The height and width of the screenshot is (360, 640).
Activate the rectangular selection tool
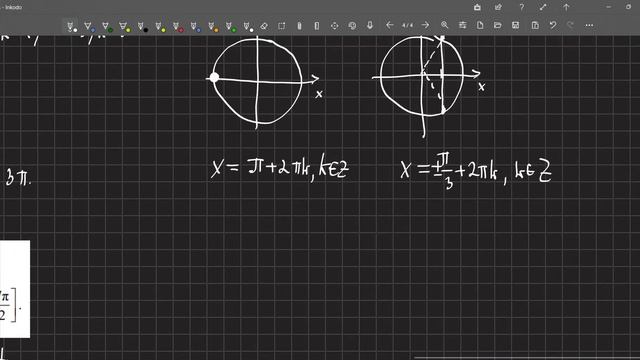pyautogui.click(x=282, y=26)
